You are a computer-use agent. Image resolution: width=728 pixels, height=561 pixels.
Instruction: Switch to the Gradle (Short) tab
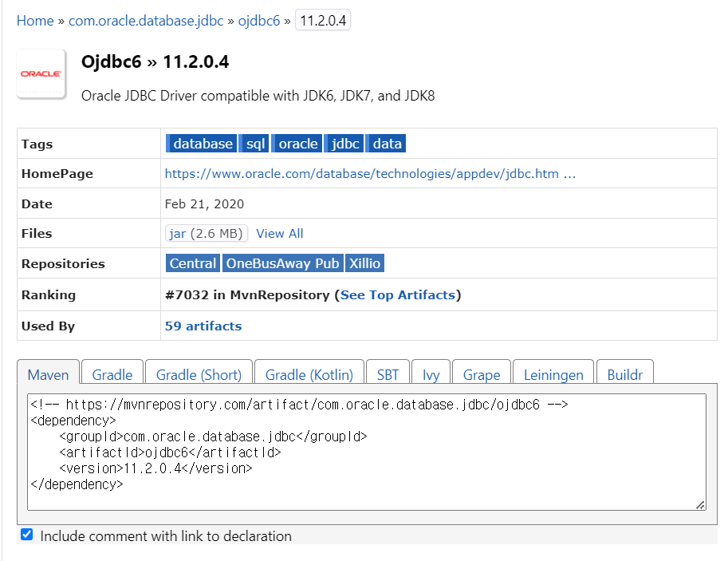pyautogui.click(x=199, y=372)
